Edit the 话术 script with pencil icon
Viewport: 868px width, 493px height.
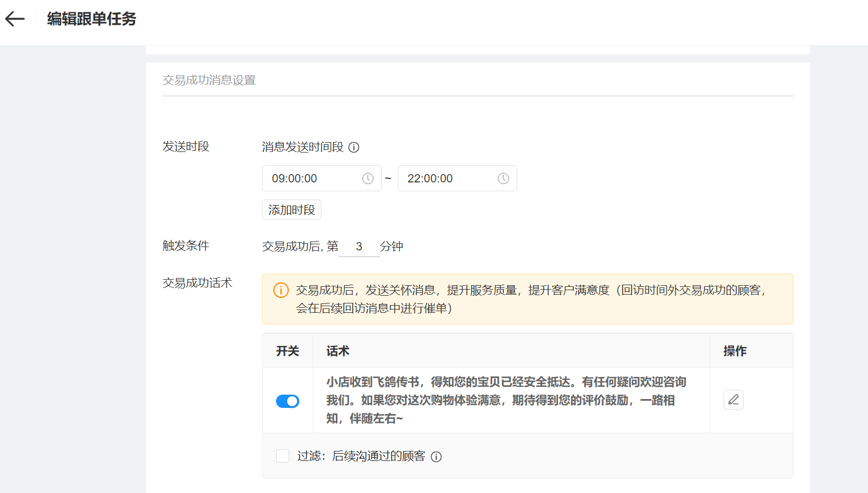pos(733,400)
